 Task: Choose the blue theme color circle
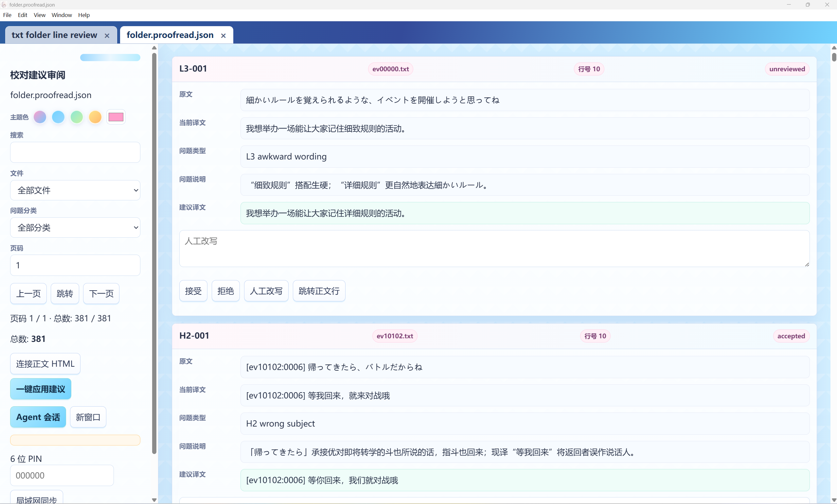click(x=58, y=117)
